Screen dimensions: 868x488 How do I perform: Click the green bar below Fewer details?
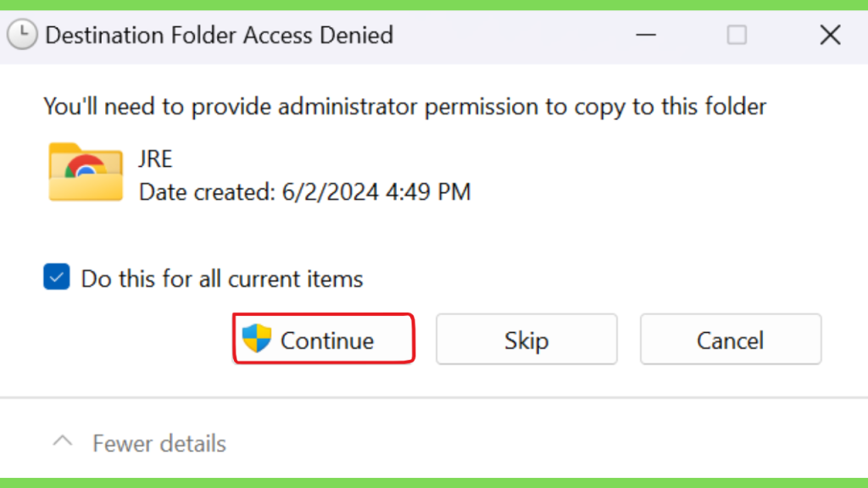(x=434, y=483)
